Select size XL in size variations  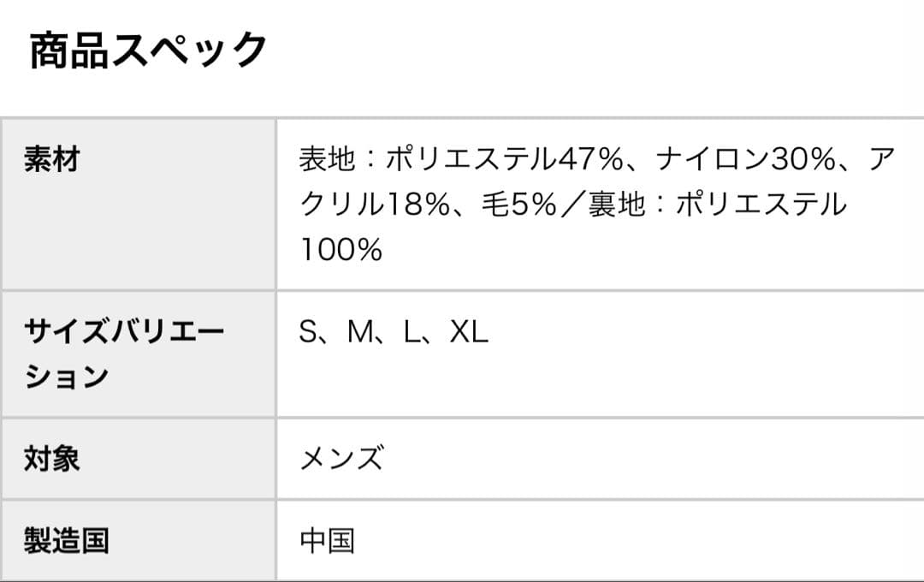[x=469, y=332]
